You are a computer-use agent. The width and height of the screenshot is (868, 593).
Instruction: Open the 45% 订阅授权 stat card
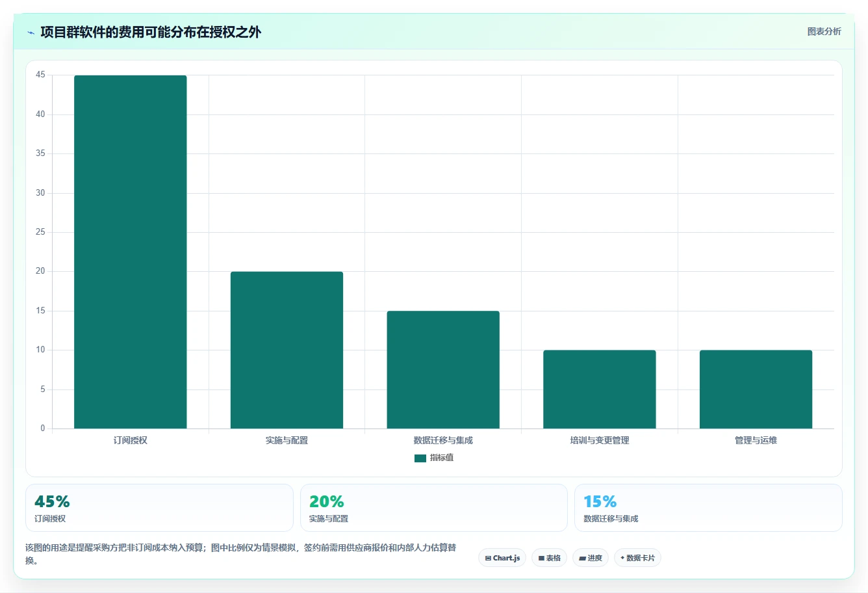click(x=159, y=508)
